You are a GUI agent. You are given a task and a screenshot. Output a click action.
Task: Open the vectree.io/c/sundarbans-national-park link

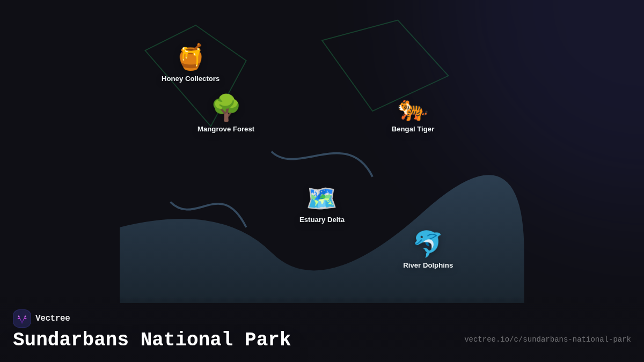(x=547, y=339)
